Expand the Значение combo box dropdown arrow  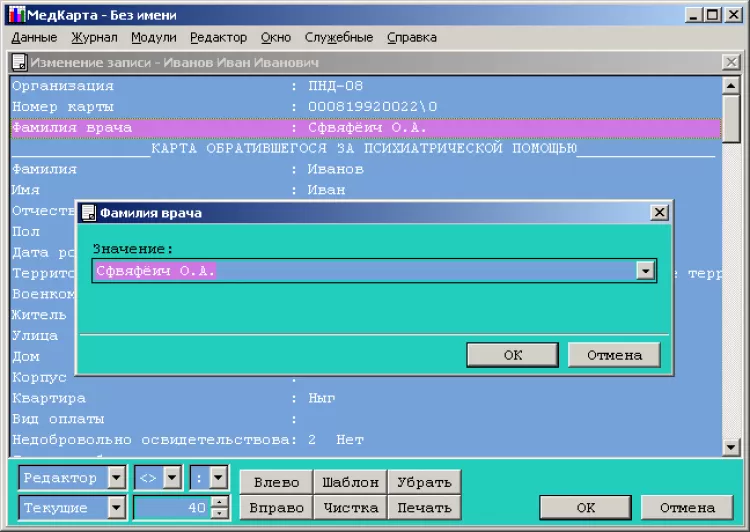(x=645, y=271)
